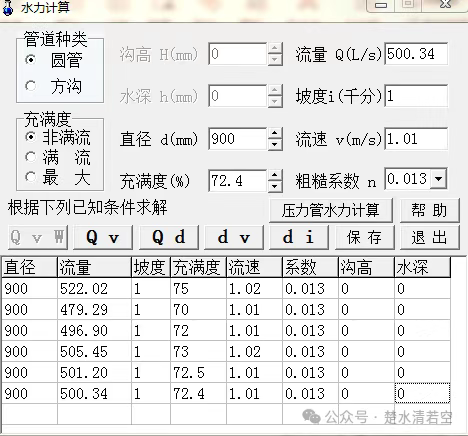The height and width of the screenshot is (436, 468).
Task: Click the 流量 column header
Action: (x=94, y=267)
